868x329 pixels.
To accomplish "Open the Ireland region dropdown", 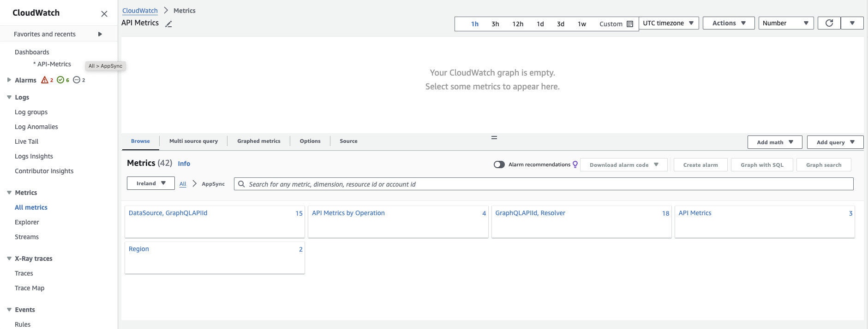I will pos(150,183).
